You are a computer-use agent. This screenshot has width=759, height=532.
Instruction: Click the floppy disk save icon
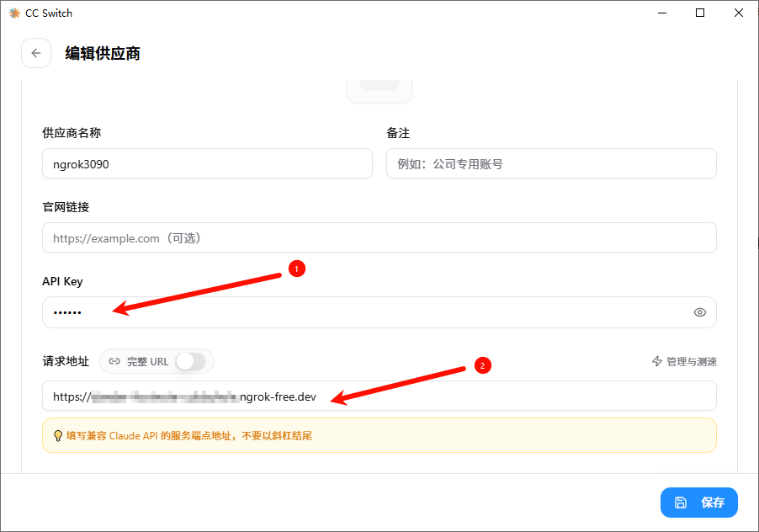681,503
